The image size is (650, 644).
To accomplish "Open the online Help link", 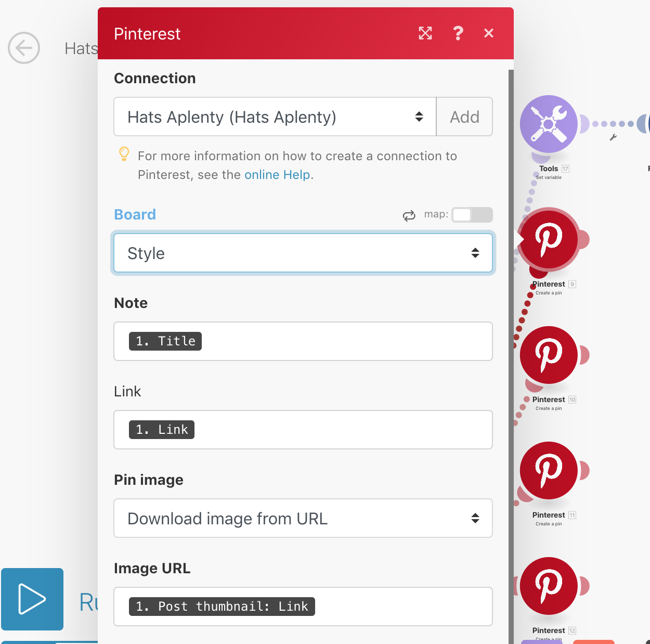I will click(x=277, y=175).
